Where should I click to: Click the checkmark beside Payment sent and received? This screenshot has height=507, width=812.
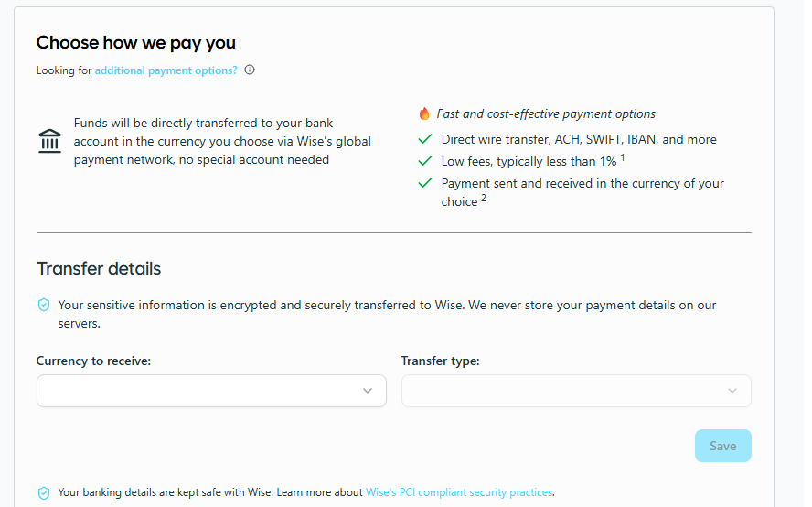[x=424, y=183]
